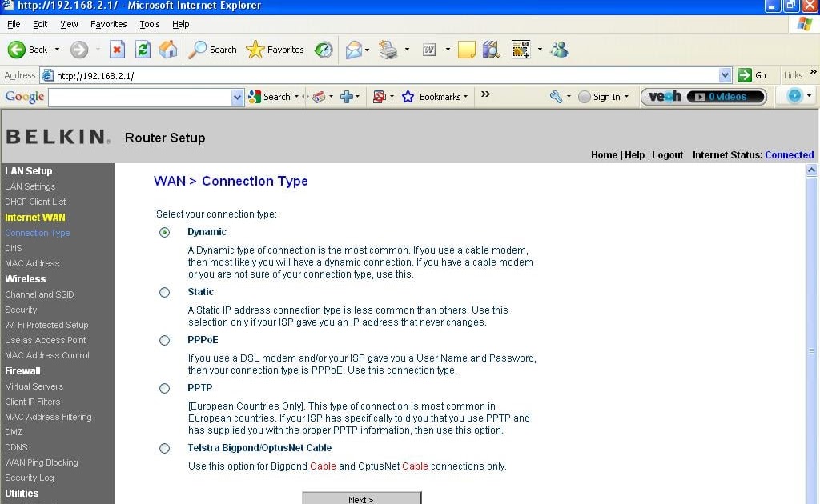This screenshot has height=504, width=820.
Task: Click the veoh videos toolbar button
Action: pyautogui.click(x=703, y=97)
